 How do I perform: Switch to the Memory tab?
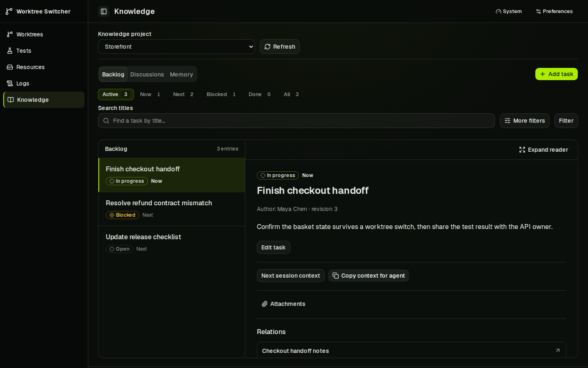181,74
